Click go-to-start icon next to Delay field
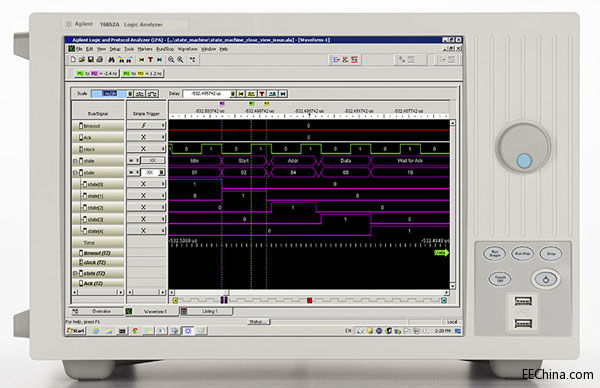Screen dimensions: 600x388 241,94
